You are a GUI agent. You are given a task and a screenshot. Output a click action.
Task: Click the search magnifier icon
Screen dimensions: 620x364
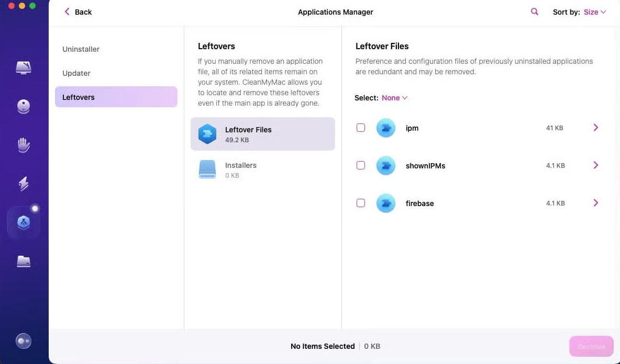coord(534,12)
